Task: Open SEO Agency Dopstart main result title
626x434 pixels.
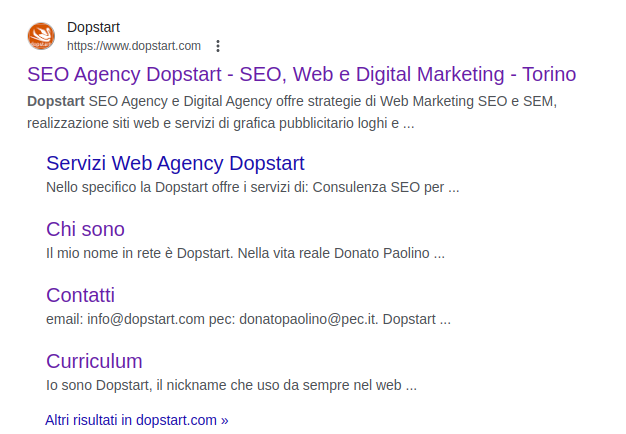Action: tap(301, 74)
